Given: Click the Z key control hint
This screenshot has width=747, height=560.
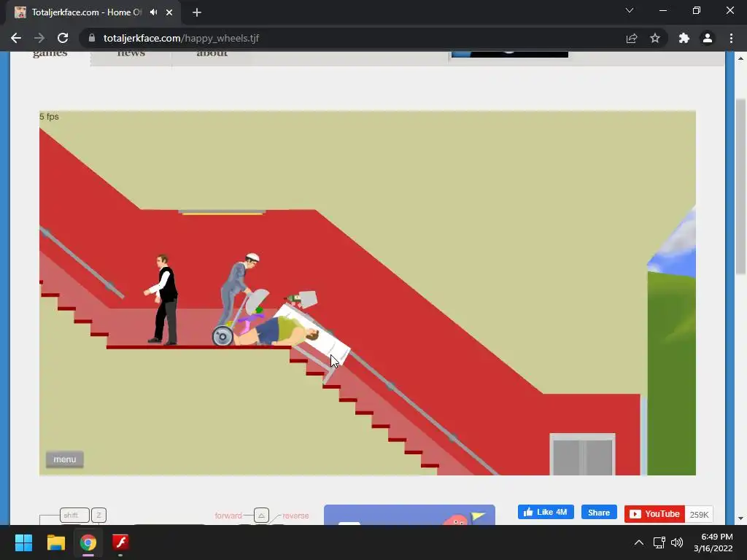Looking at the screenshot, I should [98, 516].
